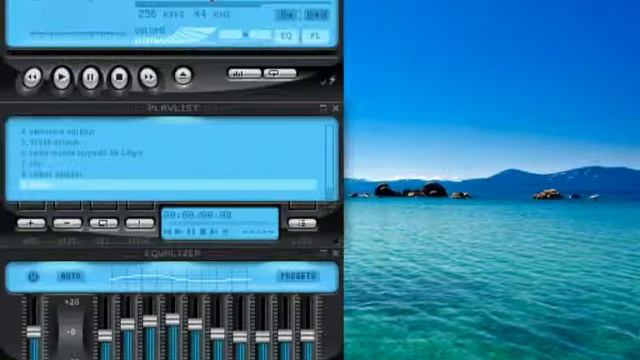Toggle the equalizer power button
This screenshot has width=640, height=360.
tap(33, 276)
